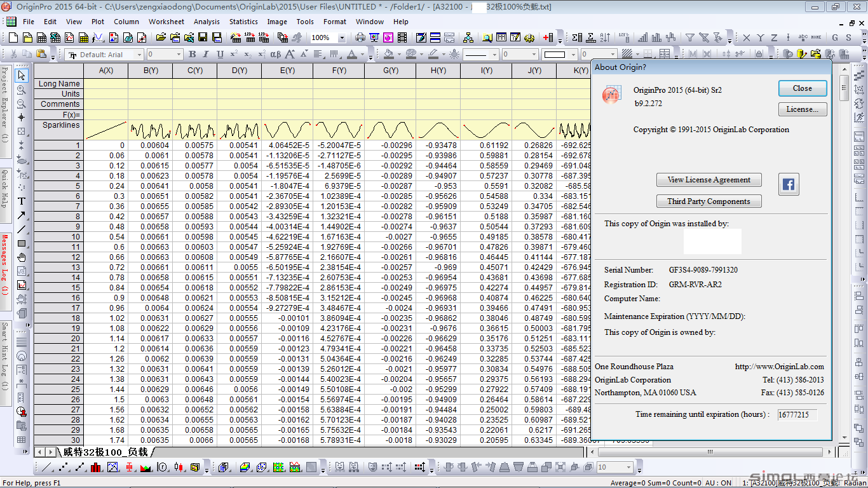The width and height of the screenshot is (868, 488).
Task: Open the line color pencil swatch
Action: point(432,55)
